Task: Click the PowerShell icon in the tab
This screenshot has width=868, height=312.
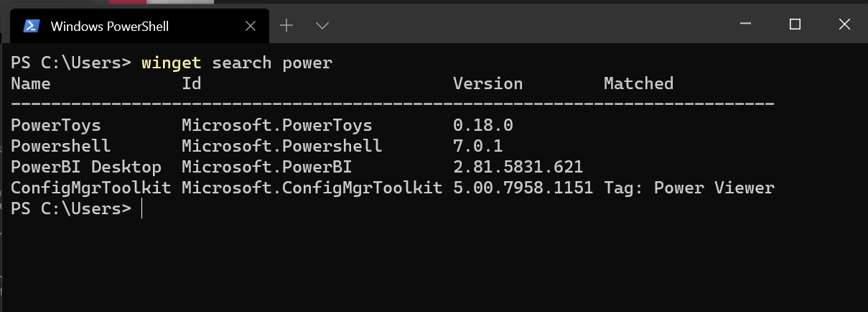Action: coord(31,26)
